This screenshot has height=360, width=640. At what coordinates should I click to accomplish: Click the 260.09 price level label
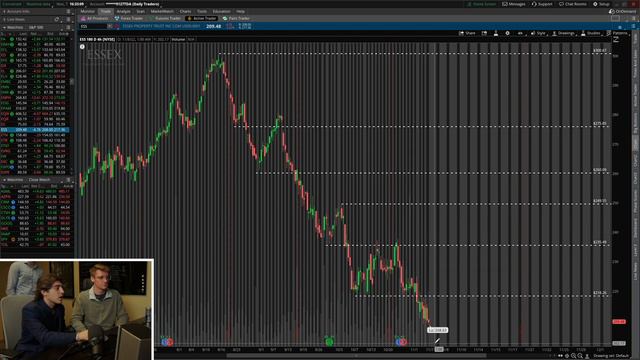600,170
